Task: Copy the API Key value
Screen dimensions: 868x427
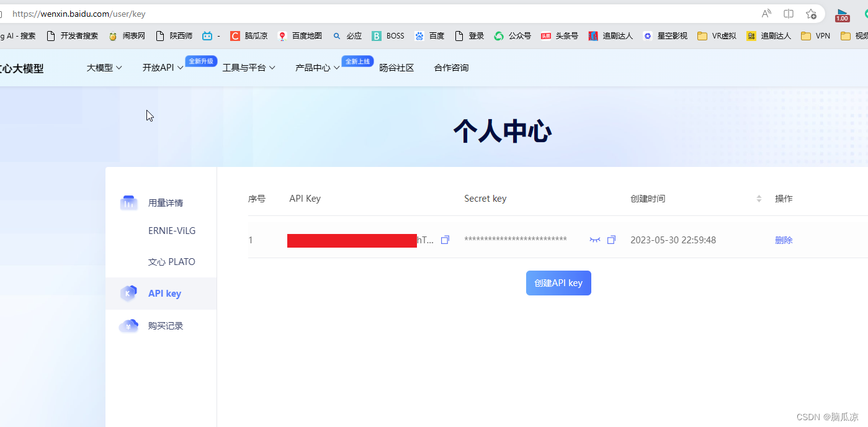Action: (445, 240)
